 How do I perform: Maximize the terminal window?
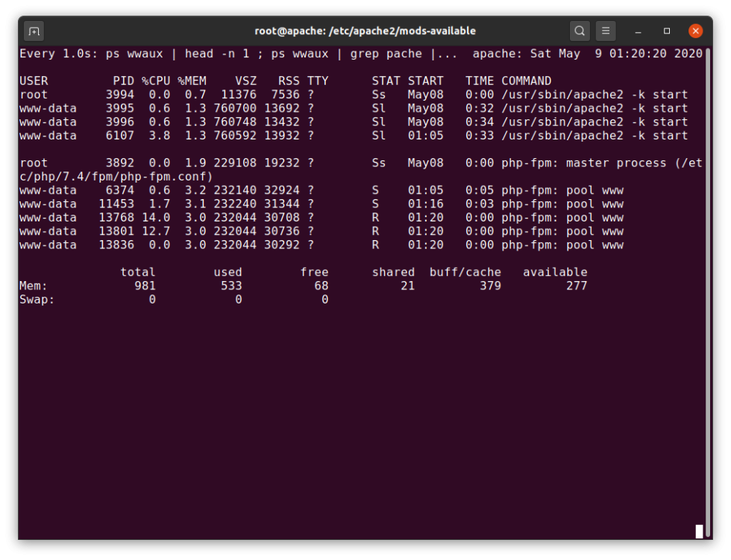tap(665, 31)
